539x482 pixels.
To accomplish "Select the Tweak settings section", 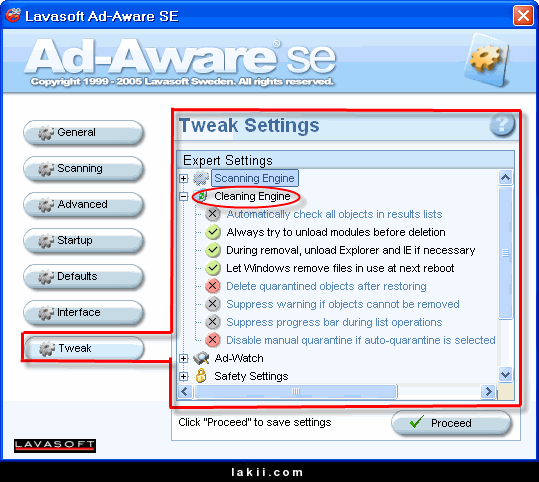I will (x=84, y=348).
